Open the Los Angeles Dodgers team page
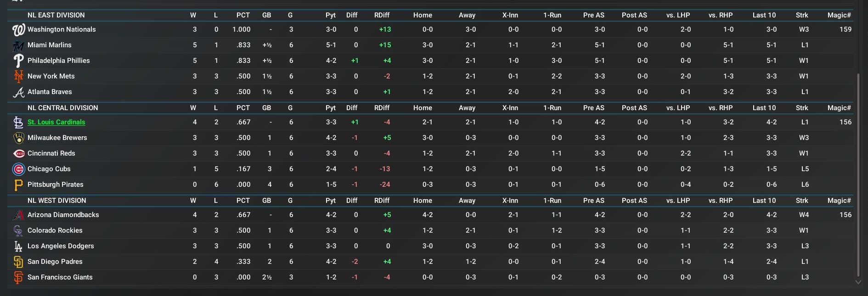Screen dimensions: 868x296 (61, 246)
